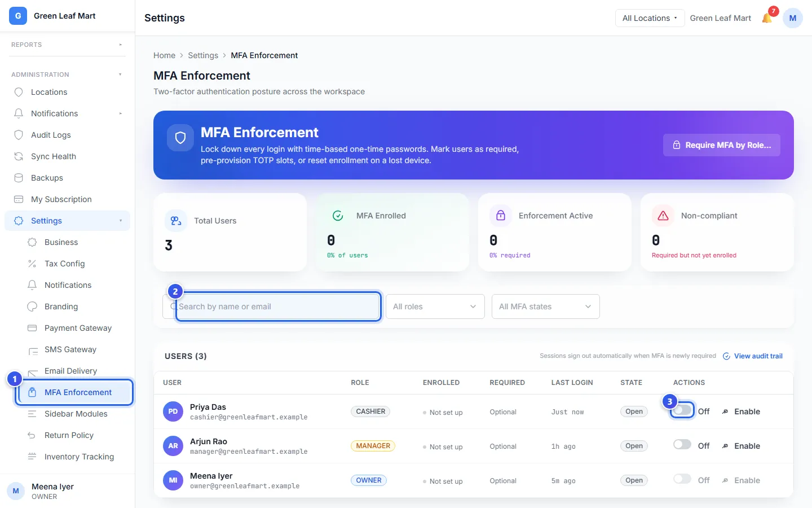The width and height of the screenshot is (812, 508).
Task: Click the My Subscription card icon
Action: (19, 199)
